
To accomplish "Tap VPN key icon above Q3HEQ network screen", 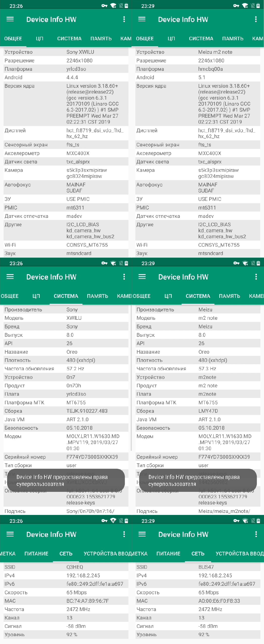I will (x=104, y=520).
